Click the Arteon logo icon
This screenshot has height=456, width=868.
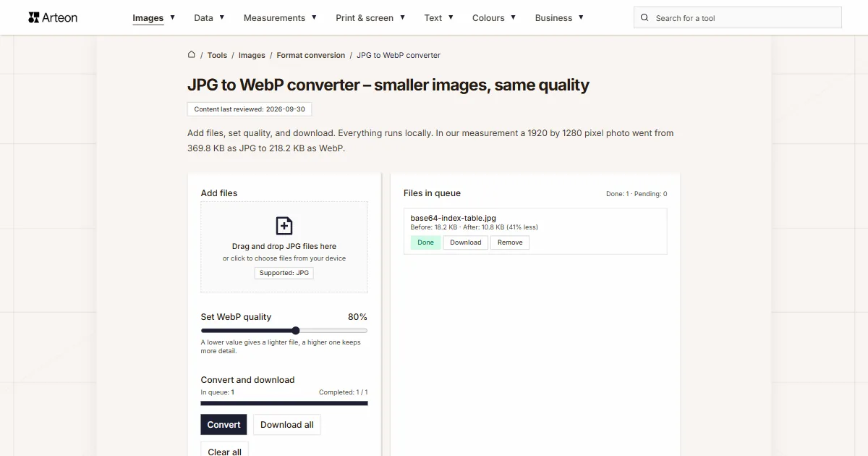point(33,17)
